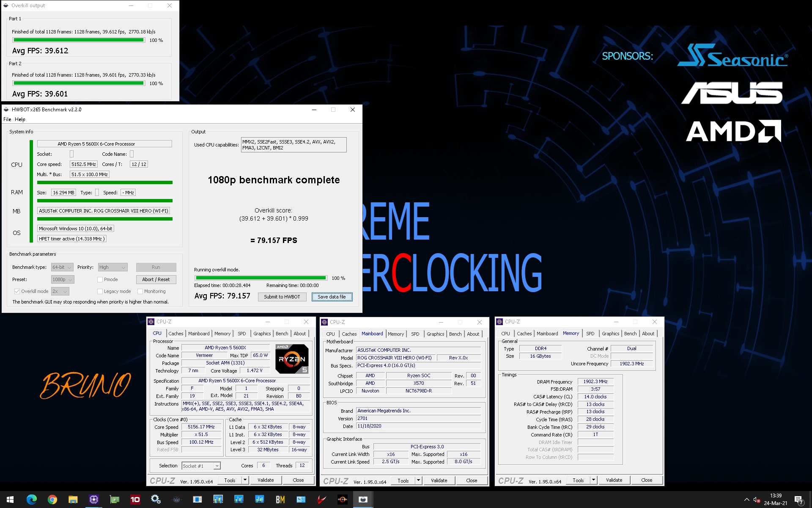This screenshot has width=812, height=508.
Task: Click Submit to HWBOT
Action: [282, 297]
